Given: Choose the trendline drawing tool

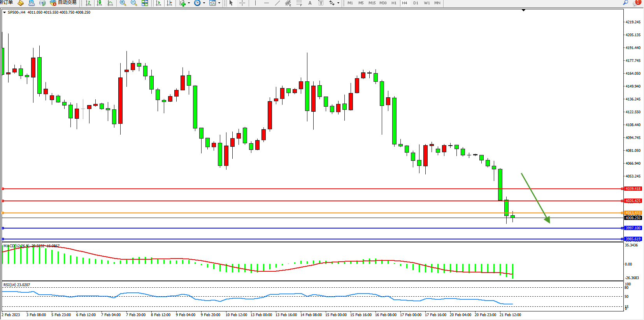Looking at the screenshot, I should click(x=277, y=3).
